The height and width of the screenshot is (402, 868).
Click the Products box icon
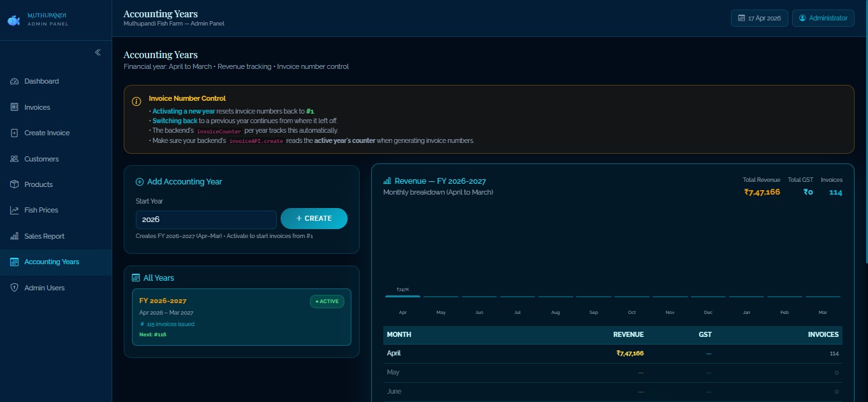(15, 184)
